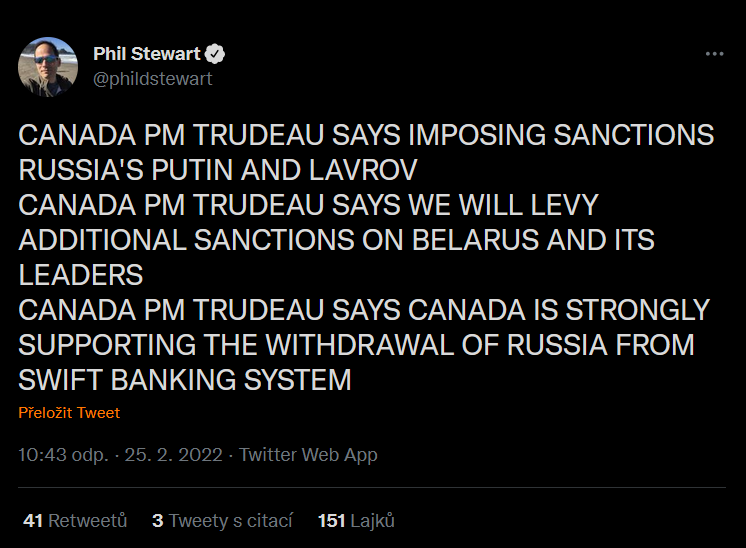Click the WE WILL LEVY text line
The width and height of the screenshot is (746, 548).
coord(308,205)
